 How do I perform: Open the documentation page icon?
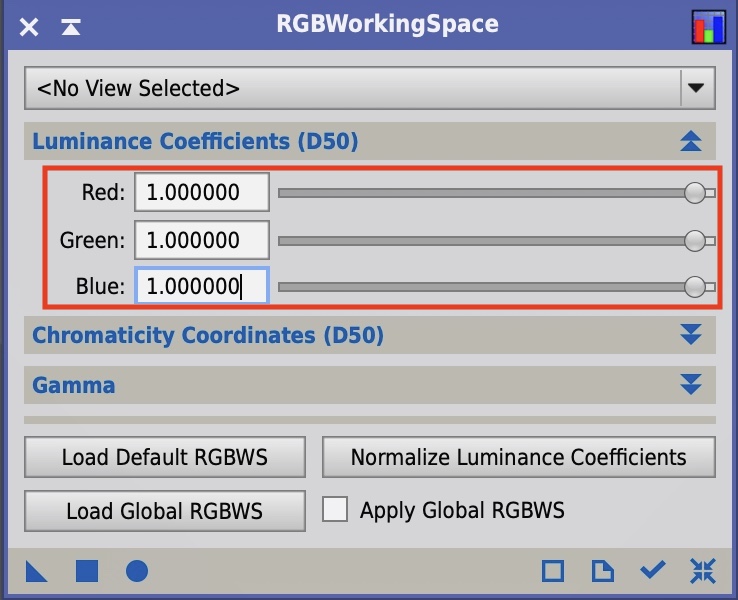point(603,571)
